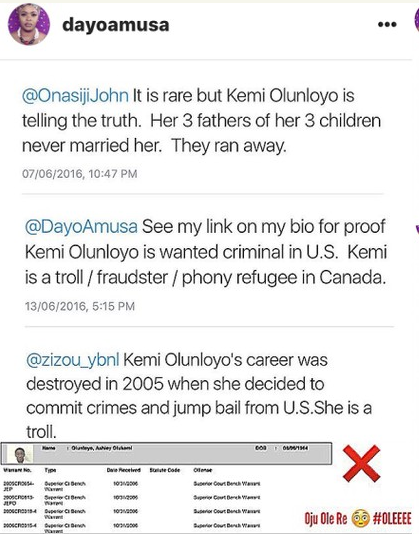Image resolution: width=419 pixels, height=534 pixels.
Task: Open the three-dot more options menu
Action: coord(387,24)
